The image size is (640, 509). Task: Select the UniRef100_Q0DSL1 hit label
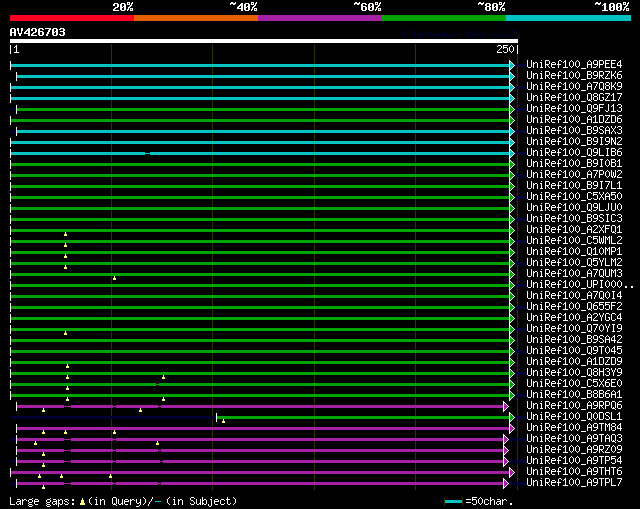572,417
